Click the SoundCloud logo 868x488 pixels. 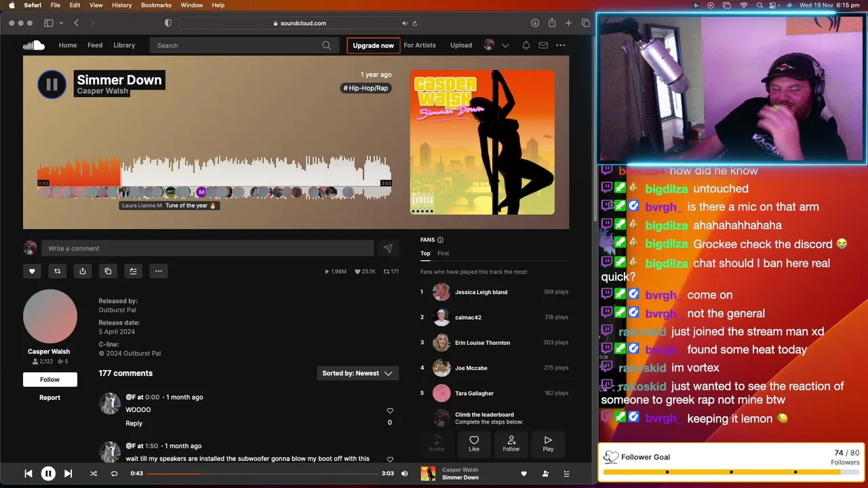tap(33, 45)
